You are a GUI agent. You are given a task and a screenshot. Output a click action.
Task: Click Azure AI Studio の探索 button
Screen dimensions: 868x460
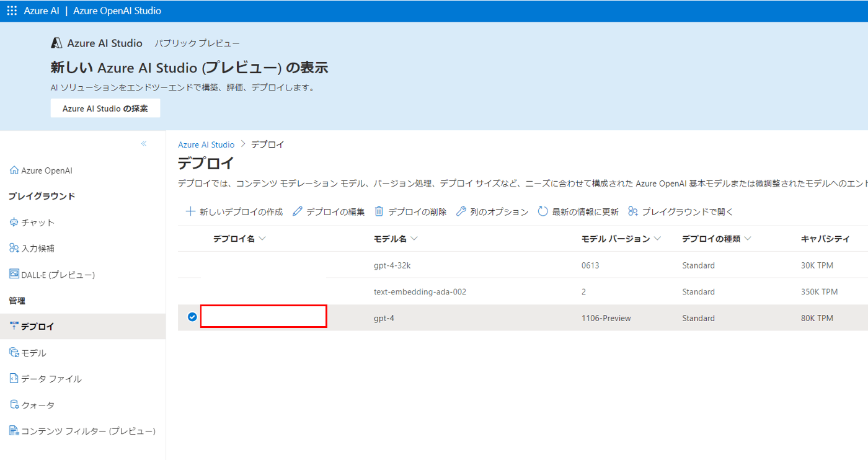pos(105,108)
